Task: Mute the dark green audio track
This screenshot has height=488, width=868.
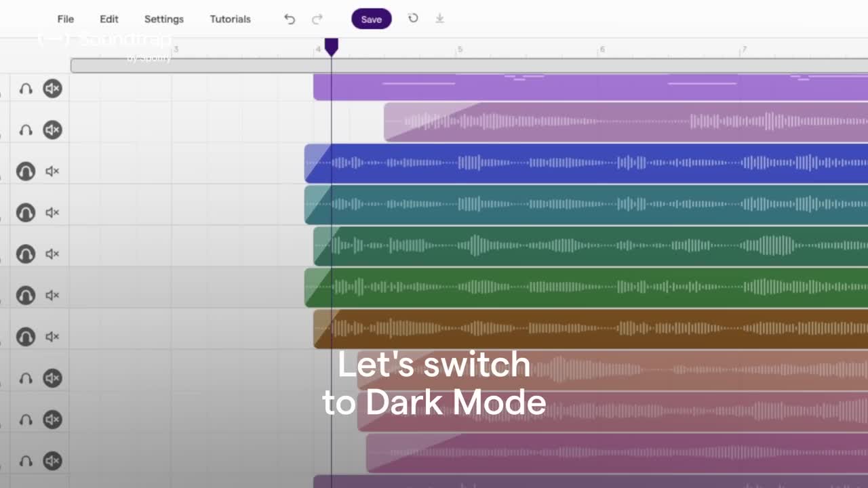Action: tap(52, 254)
